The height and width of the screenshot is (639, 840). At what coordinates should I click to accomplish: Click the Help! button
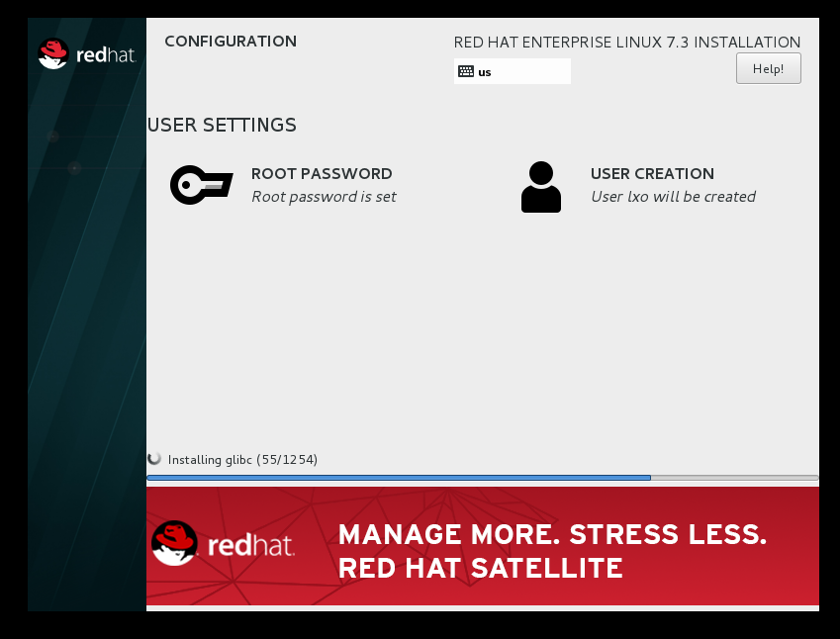point(768,68)
